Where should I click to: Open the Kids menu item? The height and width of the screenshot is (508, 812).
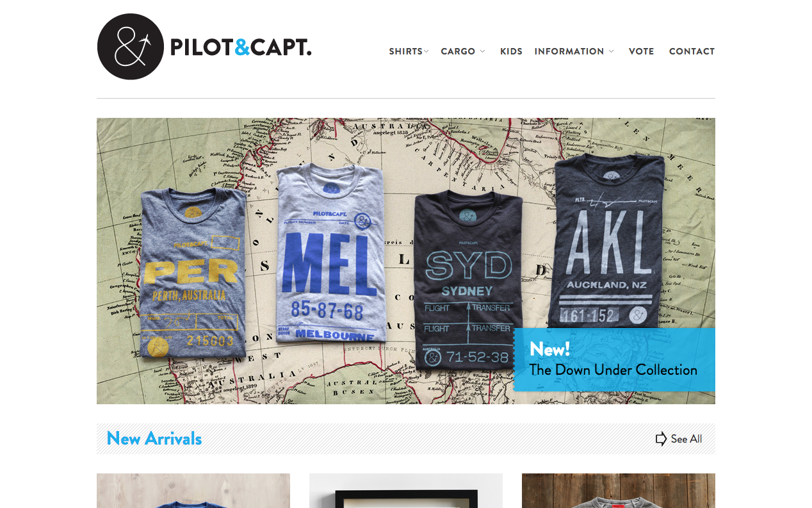(511, 51)
